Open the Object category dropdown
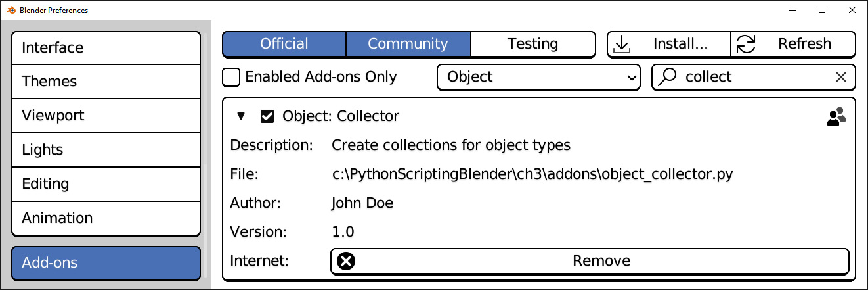The height and width of the screenshot is (290, 868). pyautogui.click(x=538, y=77)
